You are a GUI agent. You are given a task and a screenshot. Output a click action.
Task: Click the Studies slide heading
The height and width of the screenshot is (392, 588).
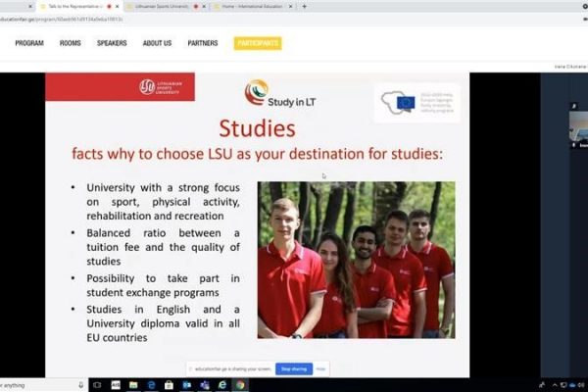point(257,128)
